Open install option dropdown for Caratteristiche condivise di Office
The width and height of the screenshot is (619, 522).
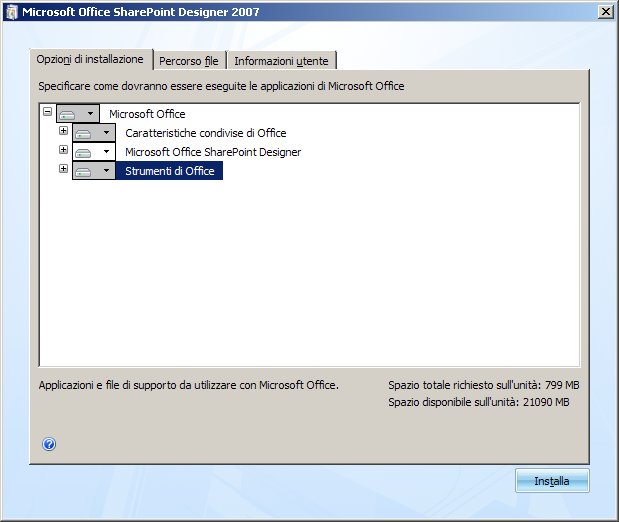point(94,133)
